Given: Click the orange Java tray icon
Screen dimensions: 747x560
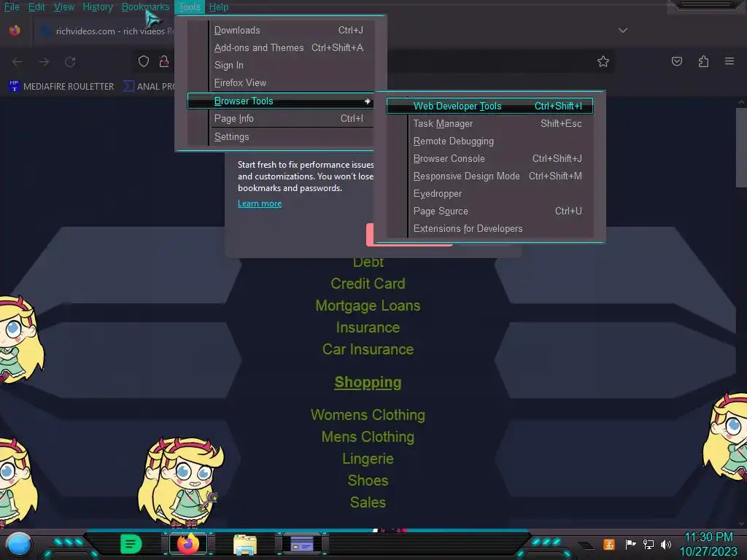Looking at the screenshot, I should (609, 544).
